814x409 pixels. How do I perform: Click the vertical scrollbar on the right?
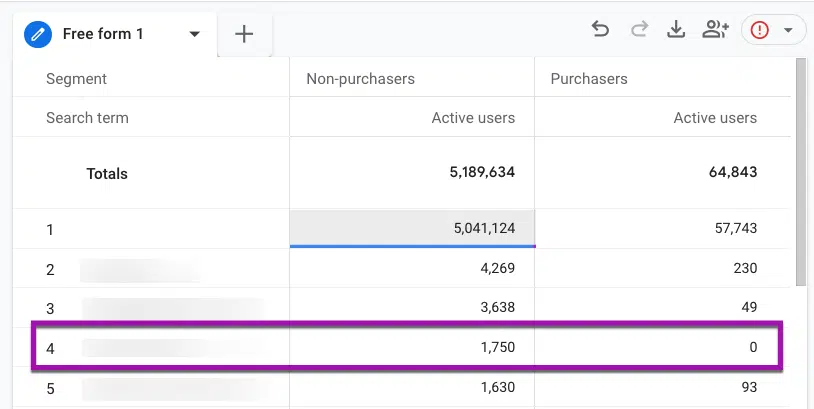pos(800,171)
